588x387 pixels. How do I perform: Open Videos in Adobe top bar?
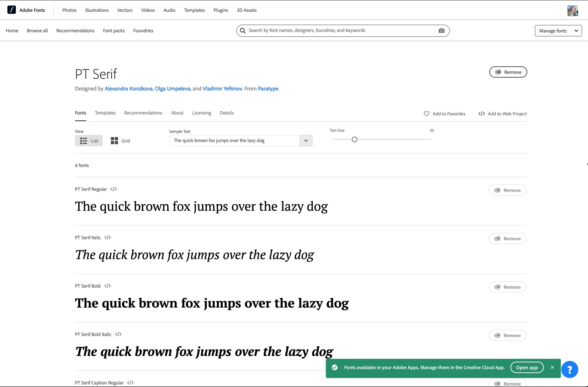point(148,10)
